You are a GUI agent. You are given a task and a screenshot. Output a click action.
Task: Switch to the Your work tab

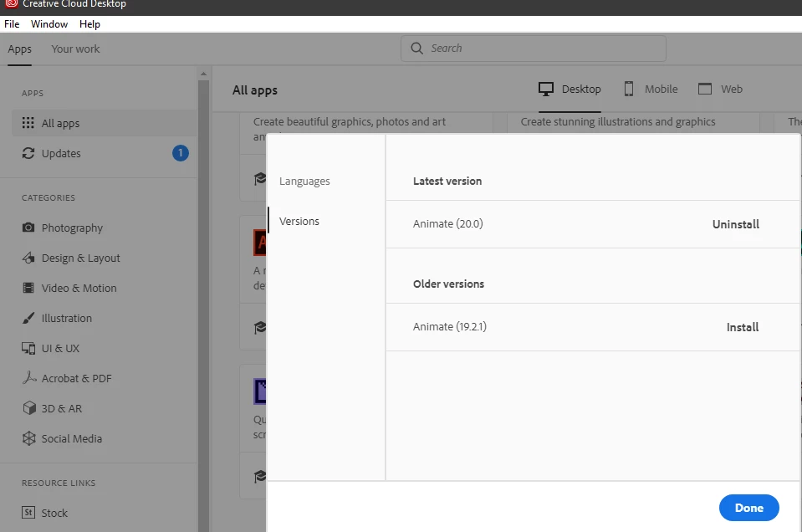point(76,49)
